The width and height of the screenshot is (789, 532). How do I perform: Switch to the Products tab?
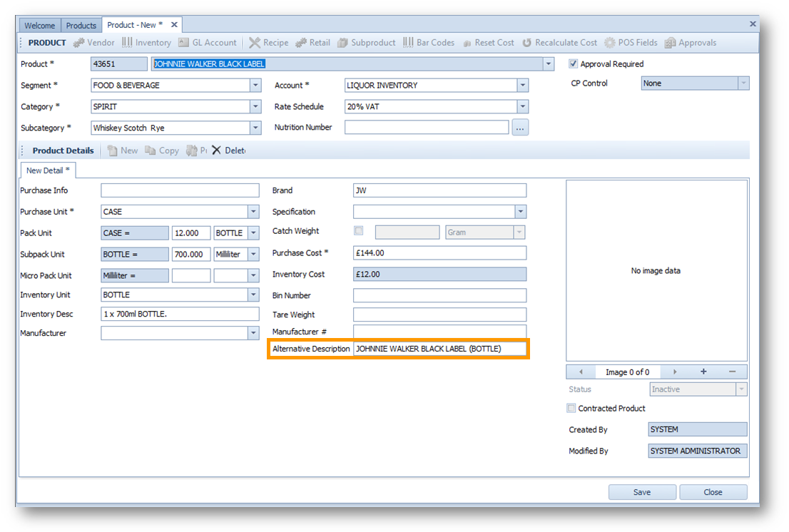81,25
